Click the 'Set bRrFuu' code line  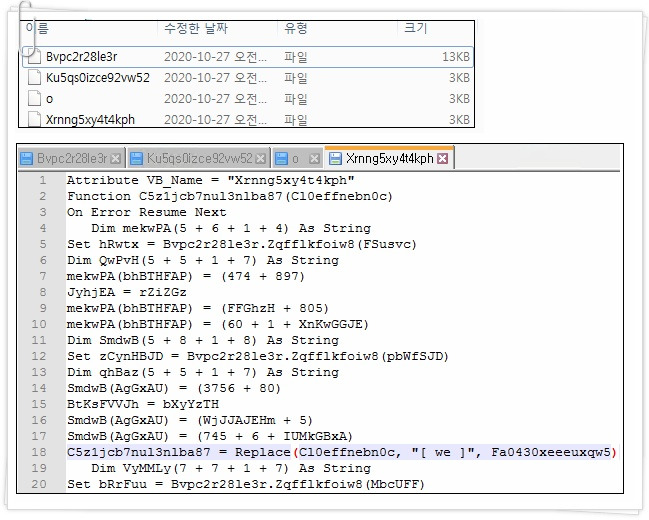(x=246, y=484)
